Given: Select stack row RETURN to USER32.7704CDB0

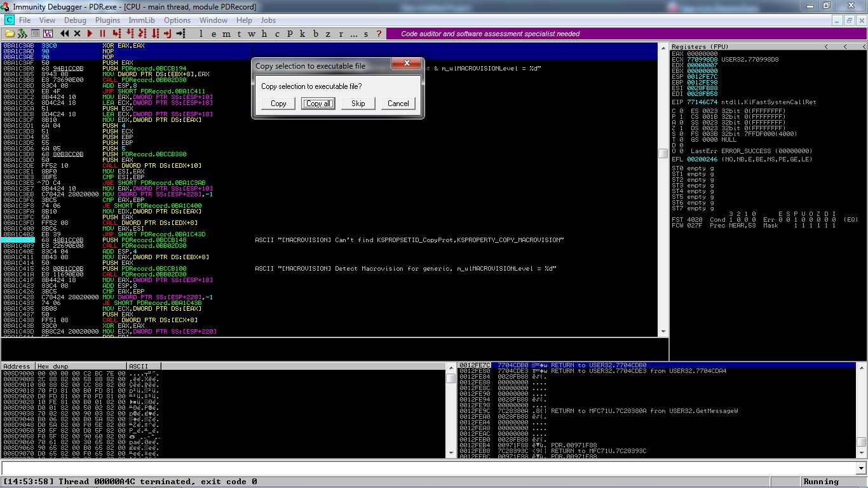Looking at the screenshot, I should tap(656, 365).
